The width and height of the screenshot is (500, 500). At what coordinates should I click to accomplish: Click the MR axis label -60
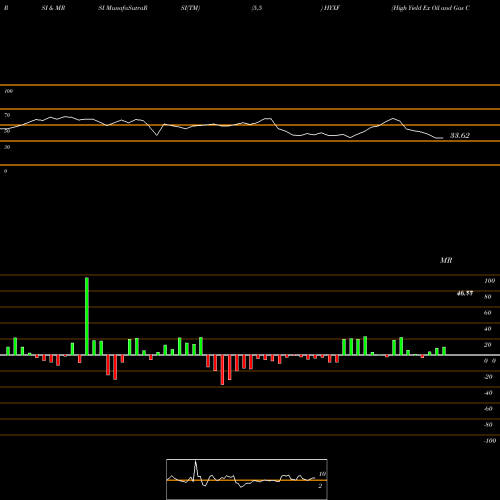(488, 409)
